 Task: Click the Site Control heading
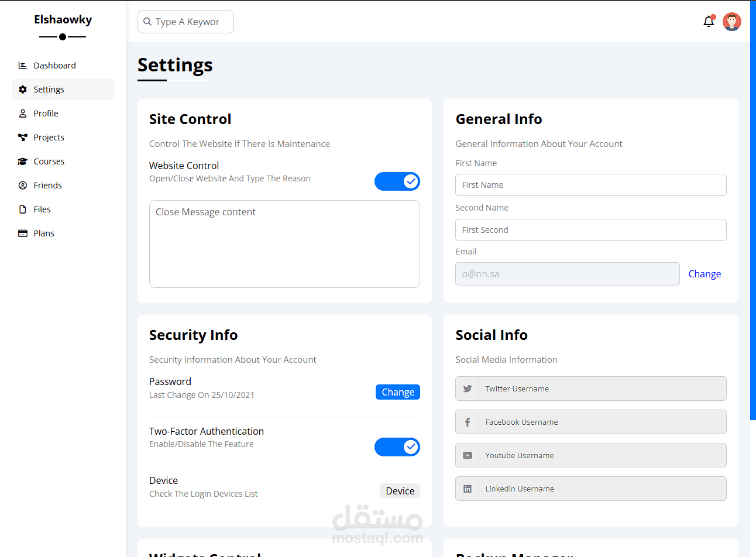[190, 119]
